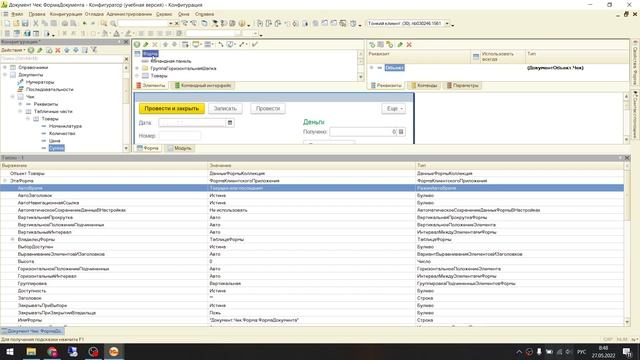Click the search field in configuration panel
The height and width of the screenshot is (360, 640).
tap(62, 59)
